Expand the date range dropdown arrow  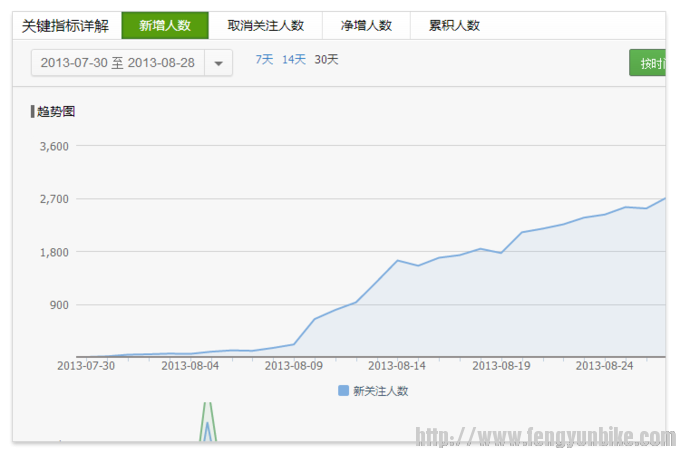point(219,63)
